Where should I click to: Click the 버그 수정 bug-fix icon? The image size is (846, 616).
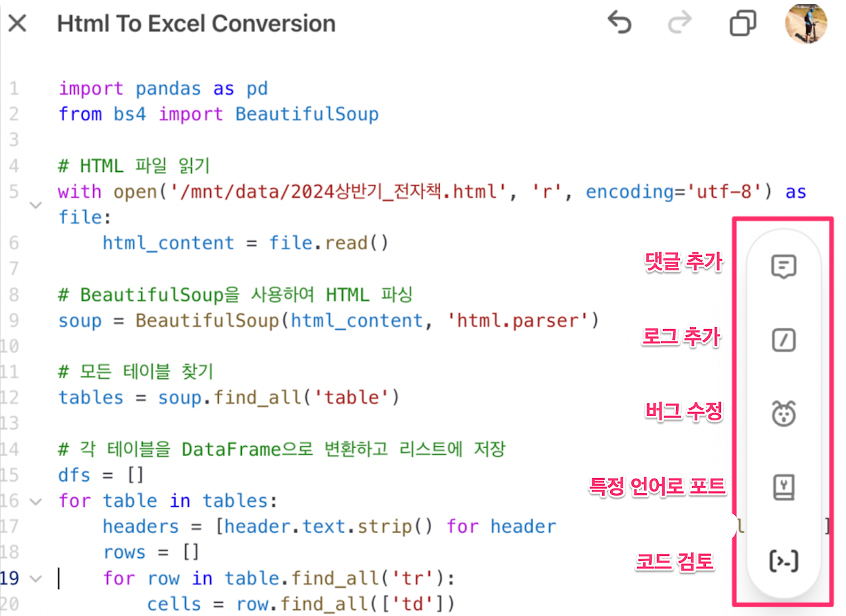[x=783, y=414]
